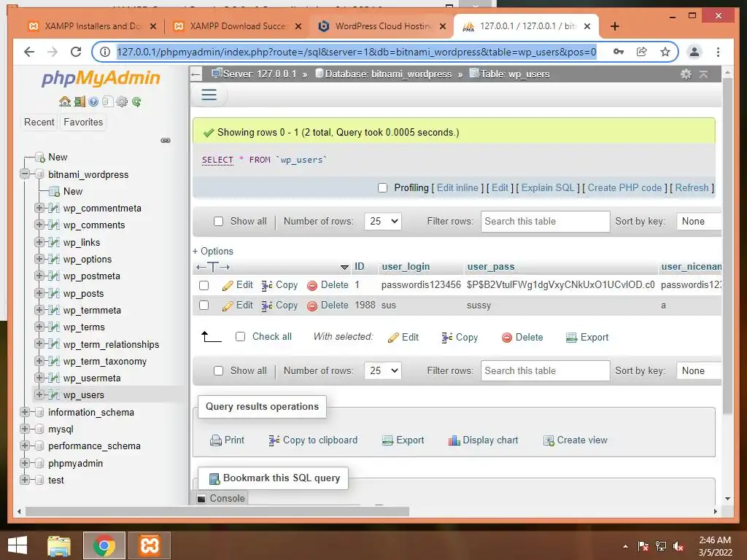Click red Delete icon for row 1988
The width and height of the screenshot is (747, 560).
[x=312, y=306]
